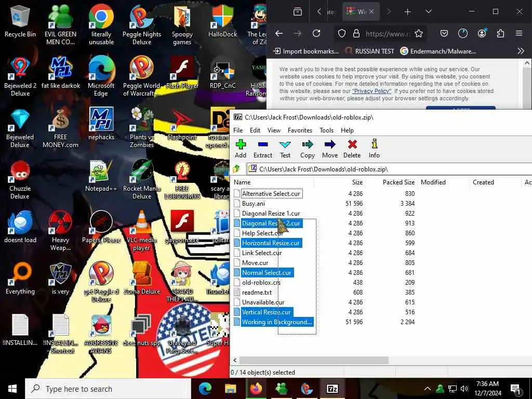Open Windows Start menu
Viewport: 532px width, 399px height.
[x=12, y=389]
